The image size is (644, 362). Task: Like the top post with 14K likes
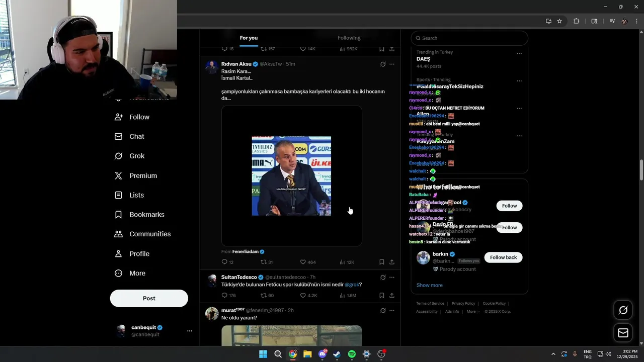click(x=308, y=49)
